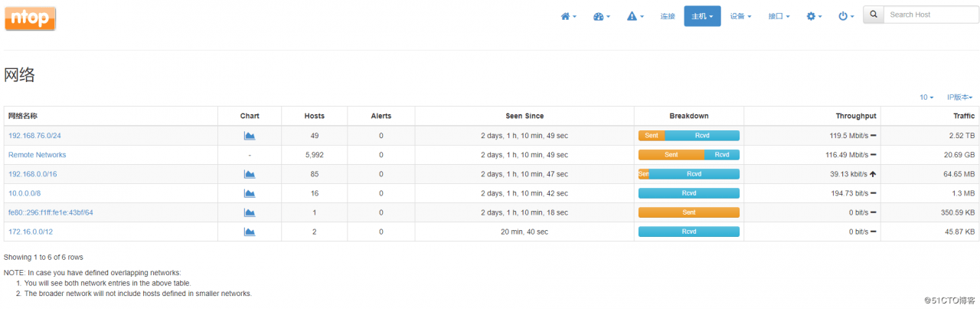The width and height of the screenshot is (980, 309).
Task: Open chart for 192.168.76.0/24 network
Action: [250, 136]
